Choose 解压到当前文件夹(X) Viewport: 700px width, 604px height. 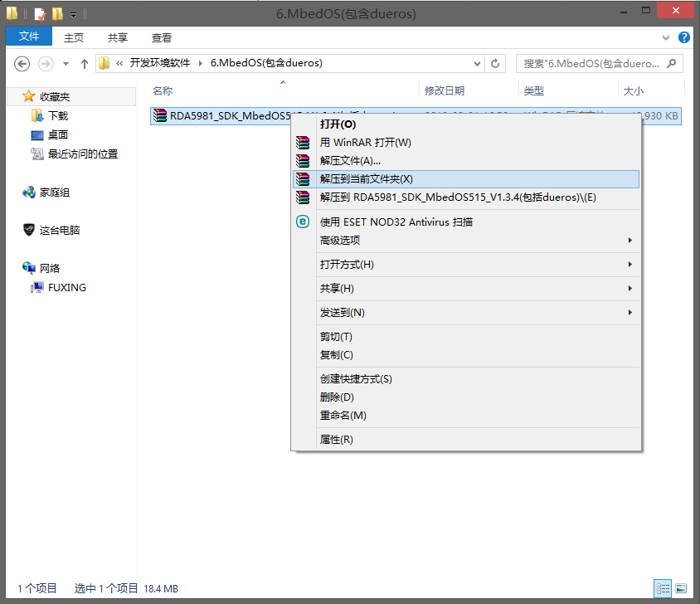point(466,179)
